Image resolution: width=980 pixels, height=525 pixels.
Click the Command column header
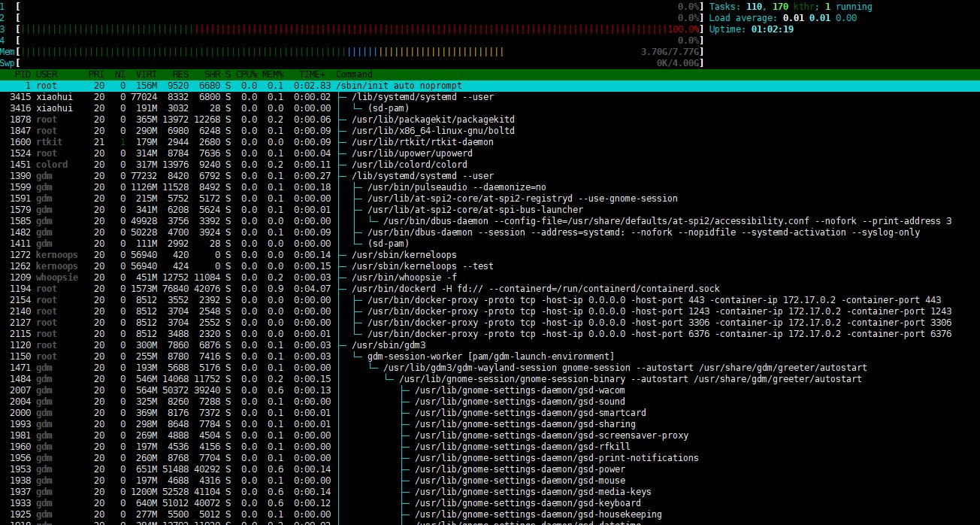pyautogui.click(x=354, y=74)
